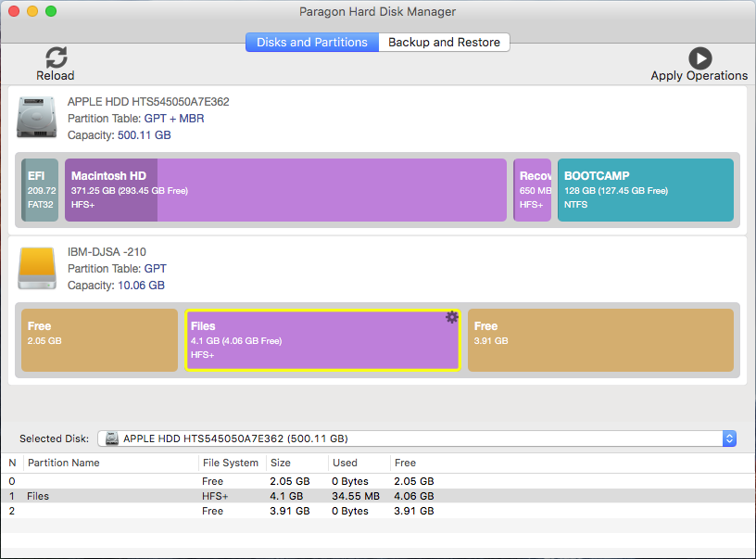Click GPT + MBR partition table value
Image resolution: width=756 pixels, height=559 pixels.
174,119
